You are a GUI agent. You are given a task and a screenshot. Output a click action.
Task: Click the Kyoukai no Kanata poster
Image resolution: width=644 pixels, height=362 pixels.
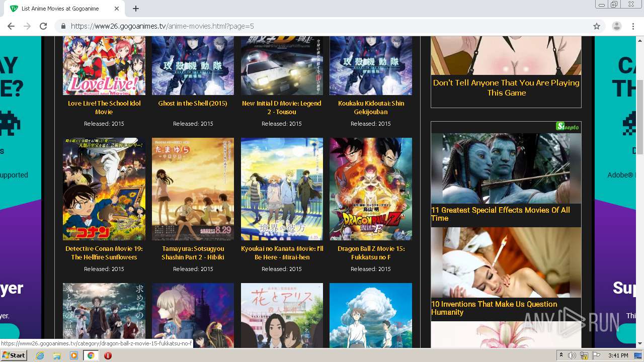tap(282, 189)
